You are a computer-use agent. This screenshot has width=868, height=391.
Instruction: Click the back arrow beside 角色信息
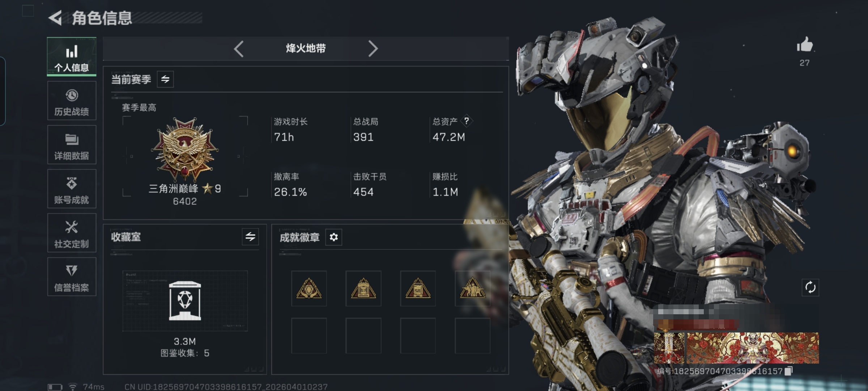click(x=55, y=18)
